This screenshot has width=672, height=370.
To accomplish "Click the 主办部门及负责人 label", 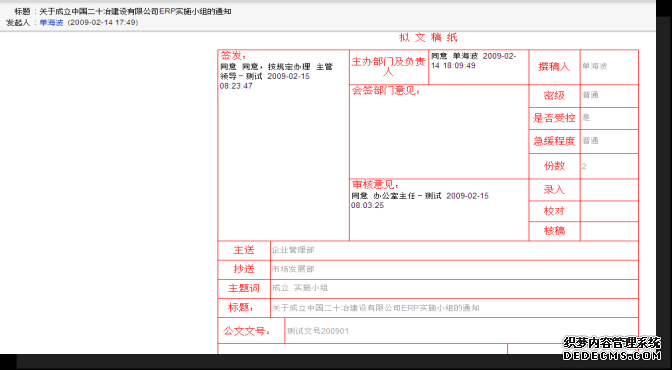I will (x=388, y=66).
